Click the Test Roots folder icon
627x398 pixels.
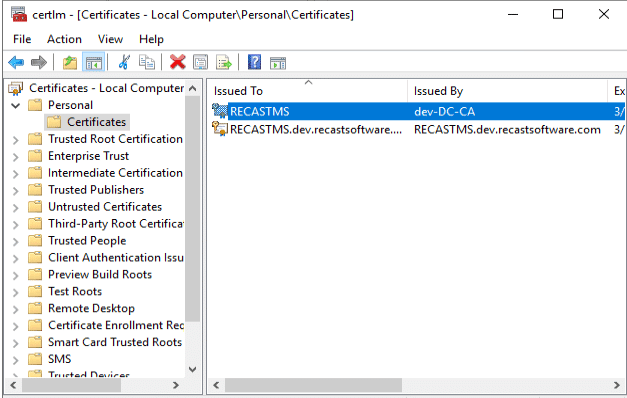coord(35,292)
